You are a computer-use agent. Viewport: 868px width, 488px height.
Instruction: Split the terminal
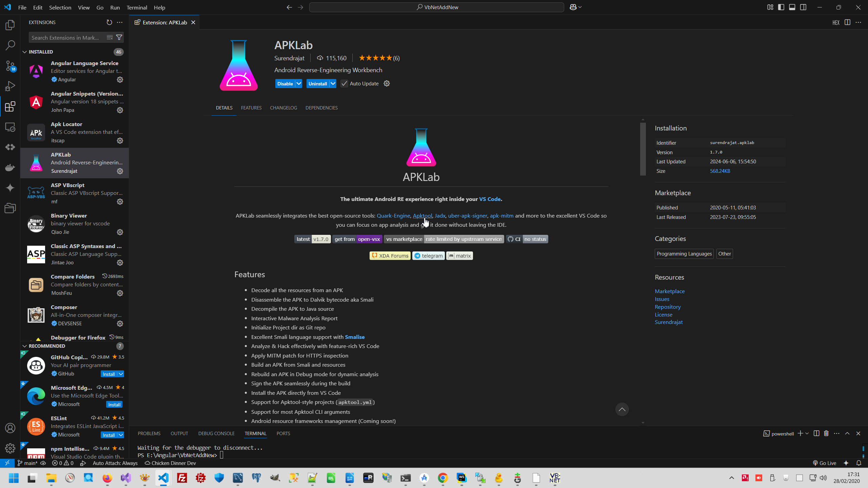816,433
